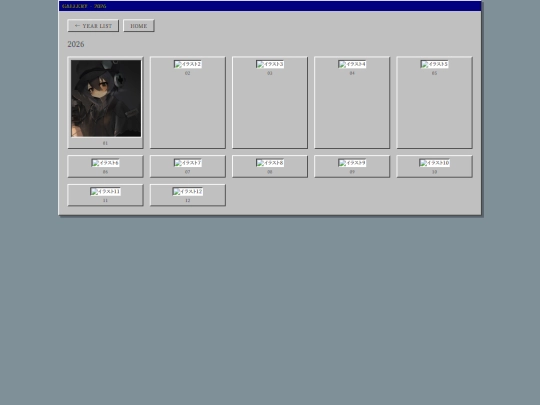Click the broken image placeholder イラスト5
The height and width of the screenshot is (405, 540).
434,64
